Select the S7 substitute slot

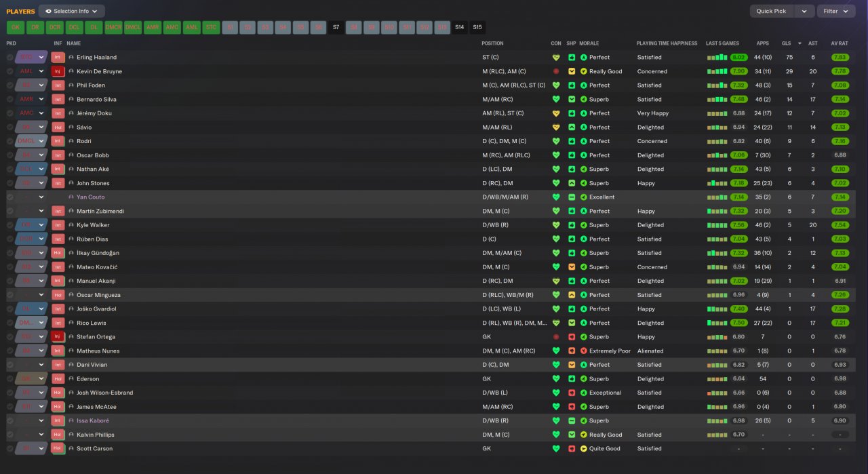(336, 27)
